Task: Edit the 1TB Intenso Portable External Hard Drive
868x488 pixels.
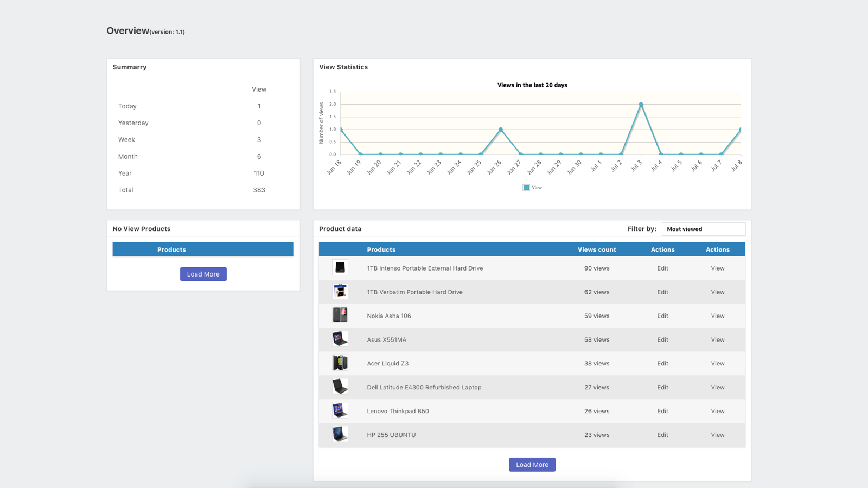Action: (x=662, y=268)
